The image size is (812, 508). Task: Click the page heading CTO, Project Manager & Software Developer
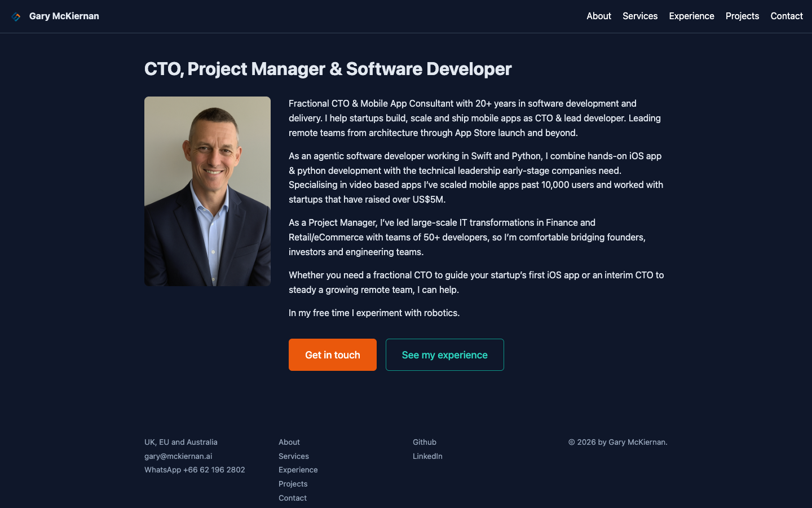coord(328,69)
